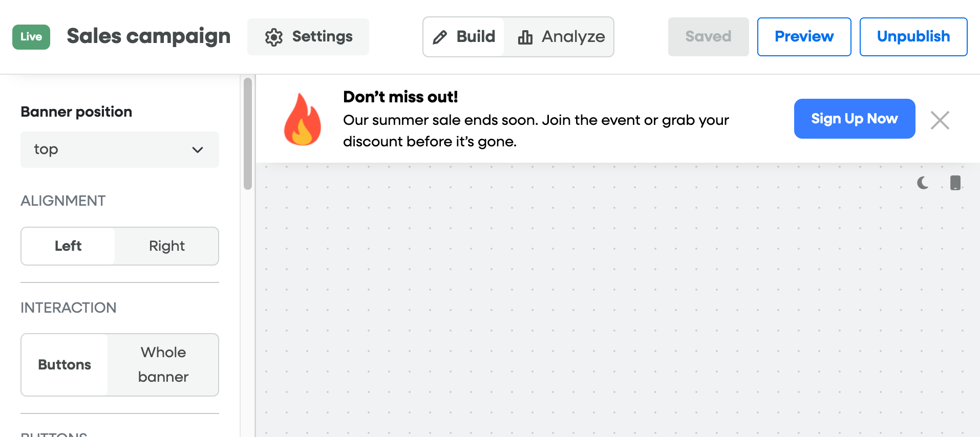Click the sidebar vertical scrollbar
980x437 pixels.
(248, 134)
